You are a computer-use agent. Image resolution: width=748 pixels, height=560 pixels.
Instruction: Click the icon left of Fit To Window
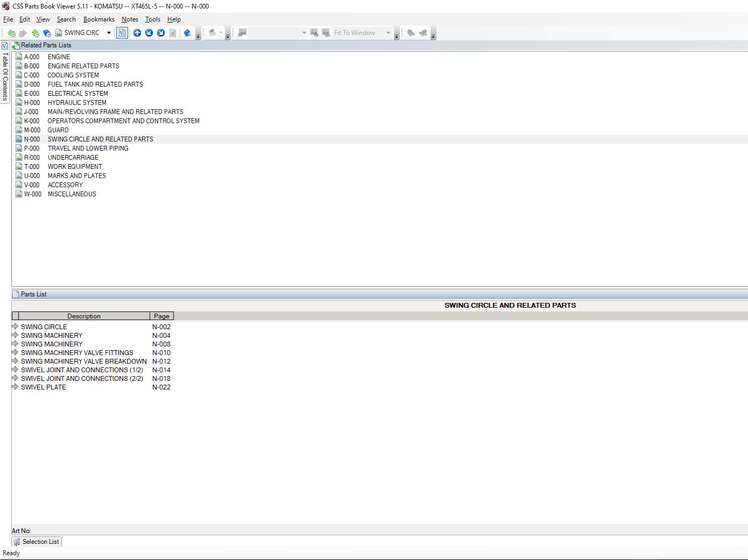[x=326, y=33]
